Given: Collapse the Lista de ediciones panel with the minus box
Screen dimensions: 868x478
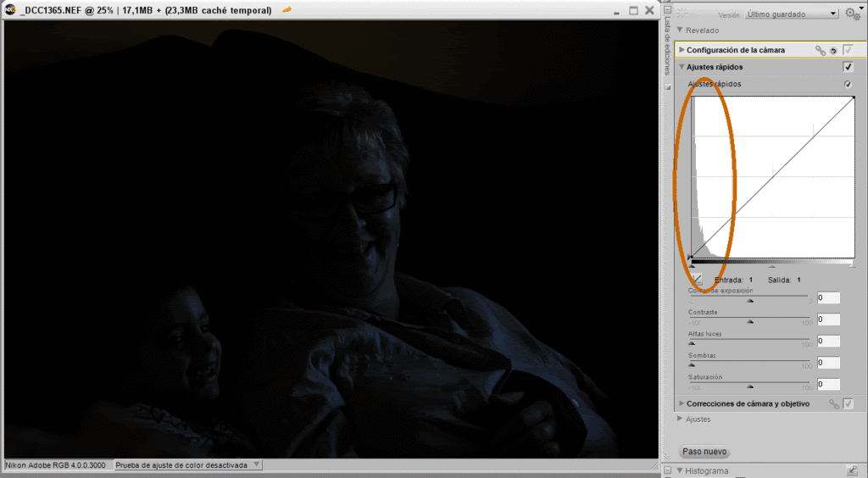Looking at the screenshot, I should [668, 9].
